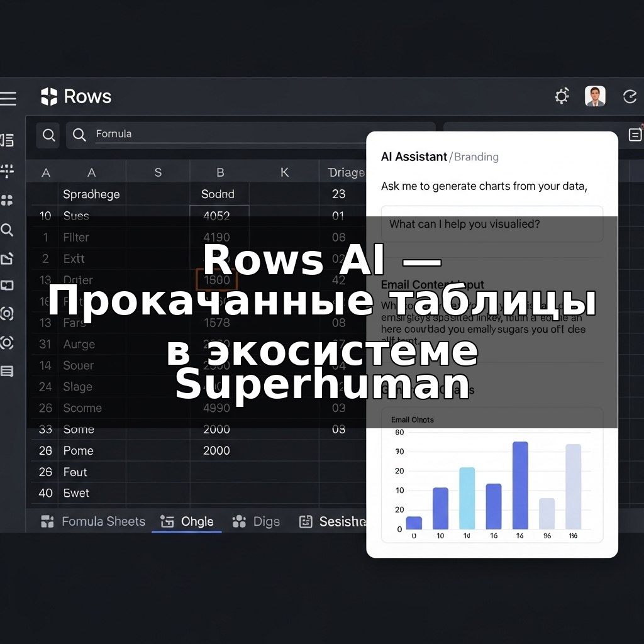Click the panel icon beside AI Assistant
Screen dimensions: 644x644
pos(635,135)
